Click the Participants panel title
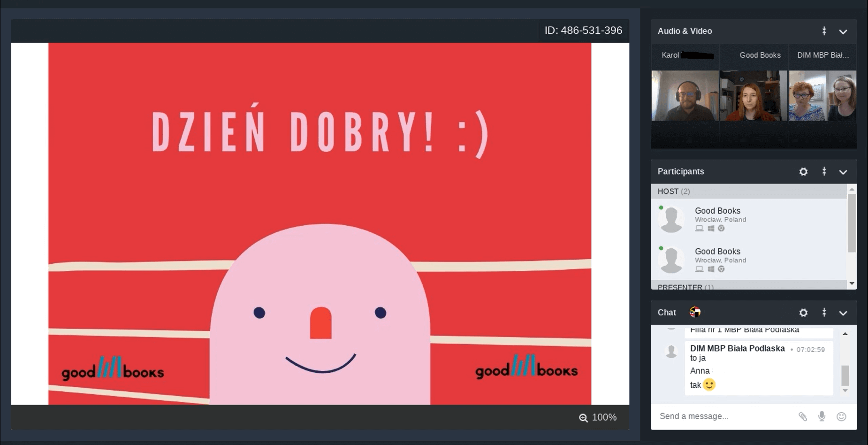868x445 pixels. [x=681, y=171]
